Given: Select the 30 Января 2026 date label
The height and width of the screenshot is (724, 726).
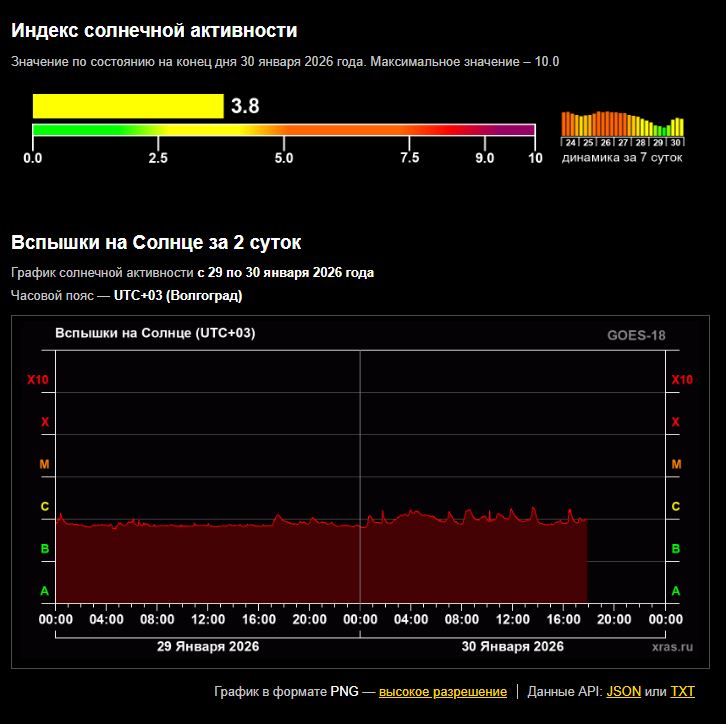Looking at the screenshot, I should (512, 647).
